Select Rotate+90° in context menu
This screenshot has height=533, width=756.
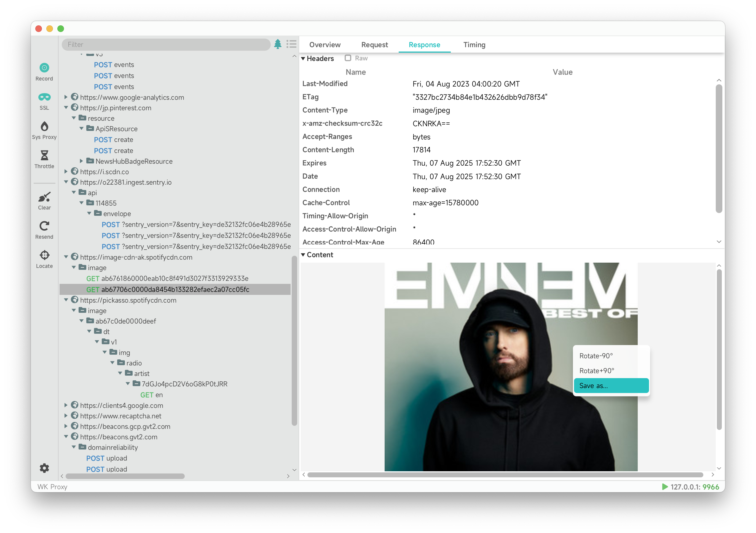(x=597, y=371)
